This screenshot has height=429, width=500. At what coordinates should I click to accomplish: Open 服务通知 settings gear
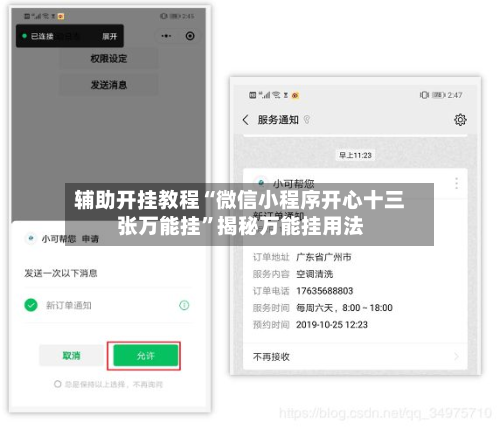point(460,120)
